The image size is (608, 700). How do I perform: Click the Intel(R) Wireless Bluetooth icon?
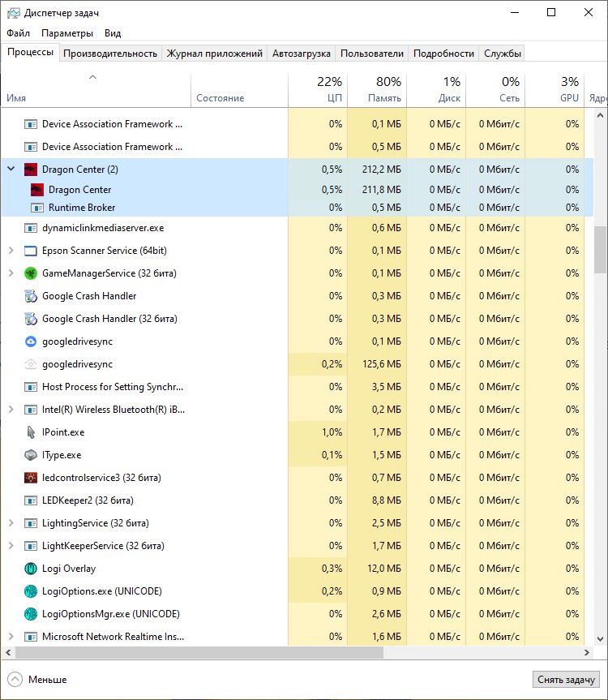30,410
